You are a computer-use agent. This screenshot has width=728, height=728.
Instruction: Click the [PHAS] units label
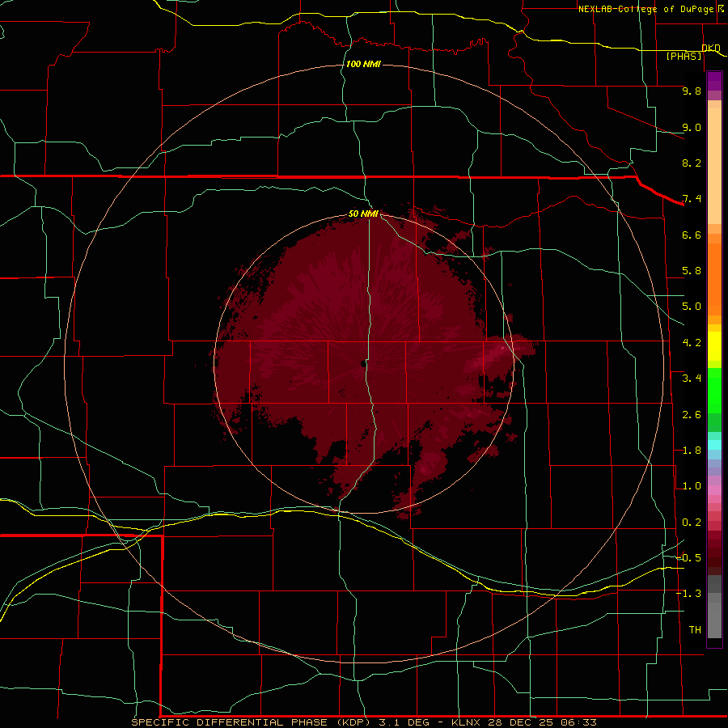pos(684,56)
